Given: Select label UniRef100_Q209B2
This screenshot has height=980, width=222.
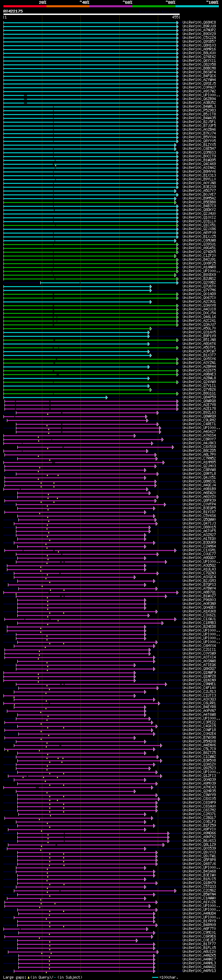Looking at the screenshot, I should tap(199, 282).
